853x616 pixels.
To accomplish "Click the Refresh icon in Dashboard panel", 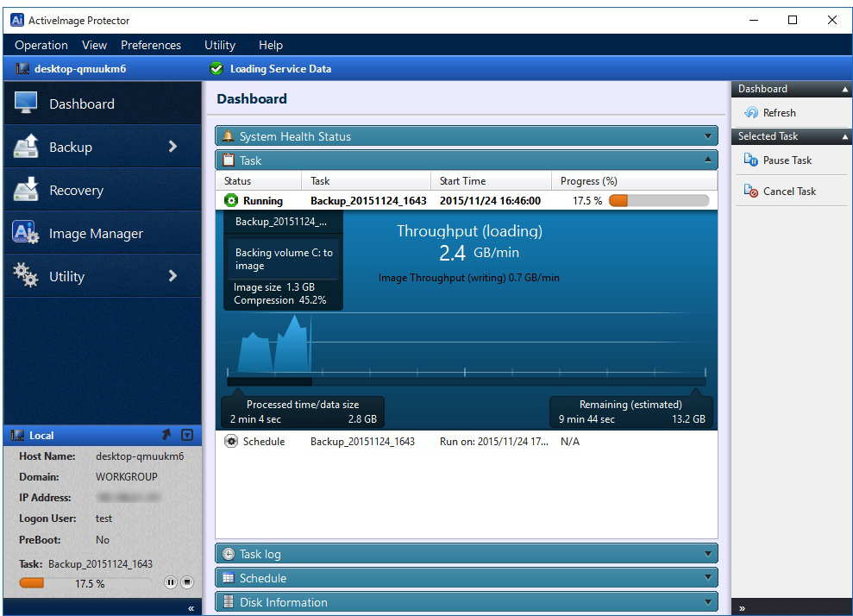I will pos(750,113).
